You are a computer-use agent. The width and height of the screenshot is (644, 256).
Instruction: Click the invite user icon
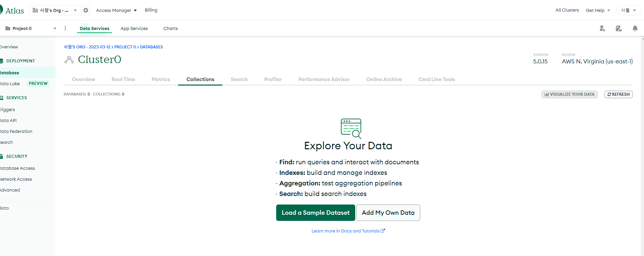coord(602,28)
